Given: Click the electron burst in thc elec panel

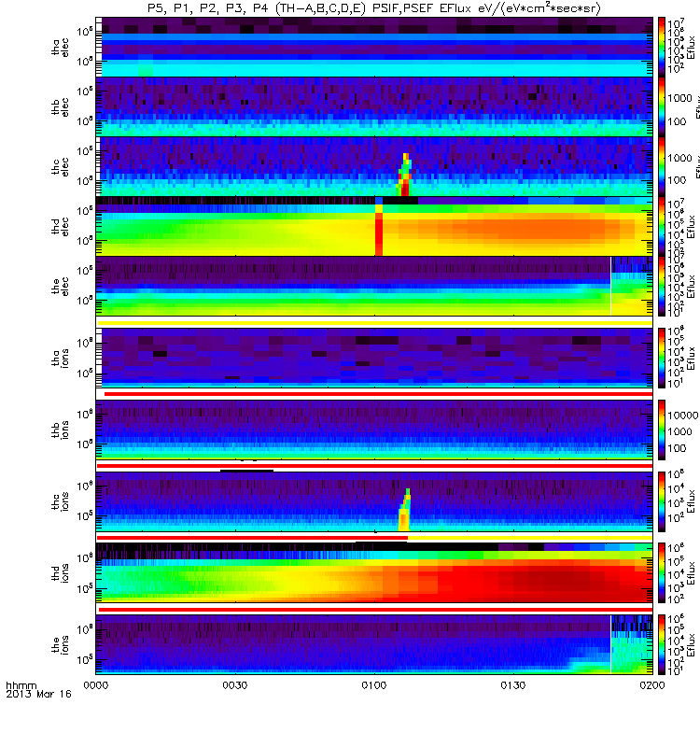Looking at the screenshot, I should [405, 175].
